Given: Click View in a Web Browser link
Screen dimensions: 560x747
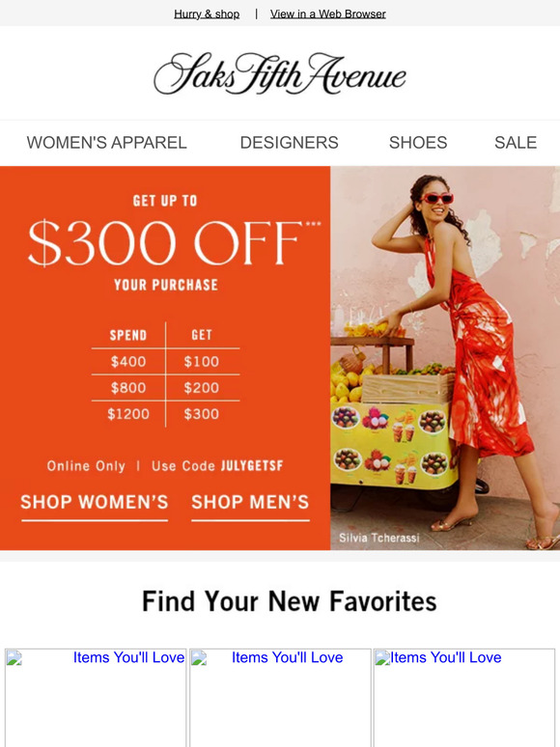Looking at the screenshot, I should click(328, 14).
